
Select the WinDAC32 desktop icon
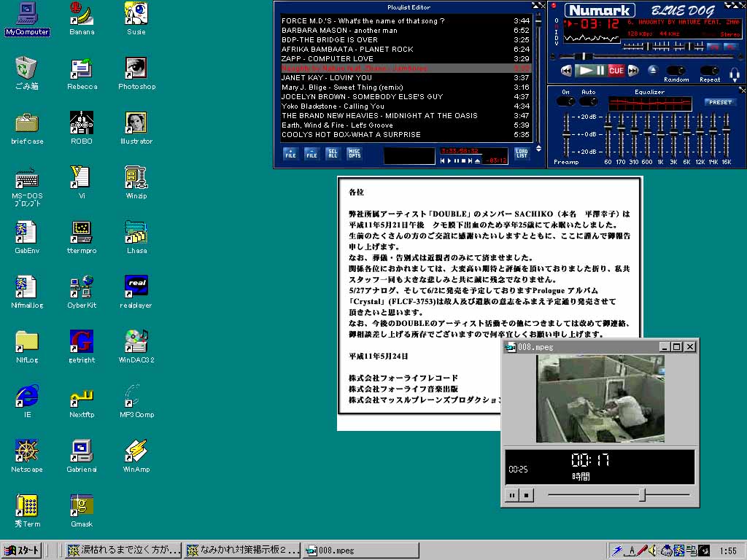point(136,346)
